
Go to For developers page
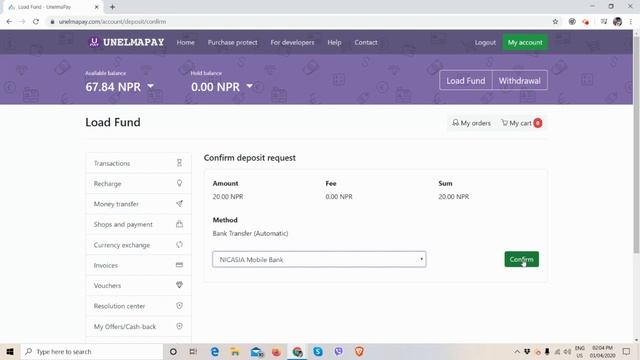coord(292,42)
